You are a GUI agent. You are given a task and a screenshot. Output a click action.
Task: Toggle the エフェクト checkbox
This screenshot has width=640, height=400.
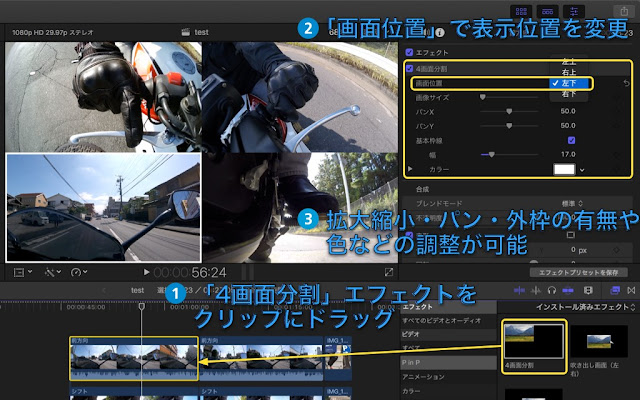click(409, 52)
